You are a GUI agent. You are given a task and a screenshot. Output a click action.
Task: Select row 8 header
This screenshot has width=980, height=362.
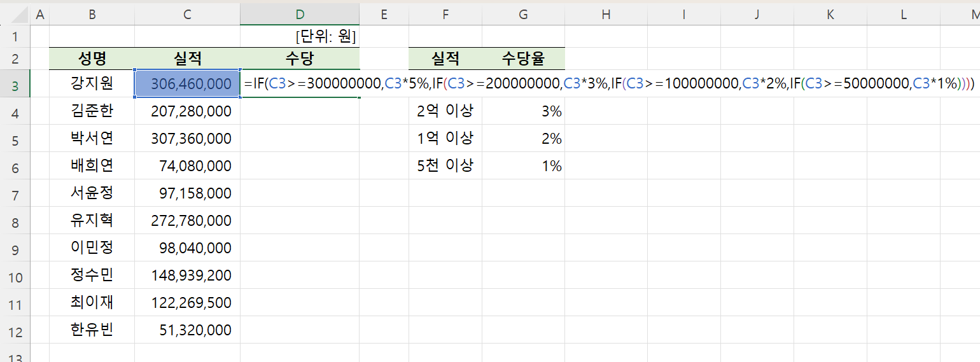click(x=15, y=221)
